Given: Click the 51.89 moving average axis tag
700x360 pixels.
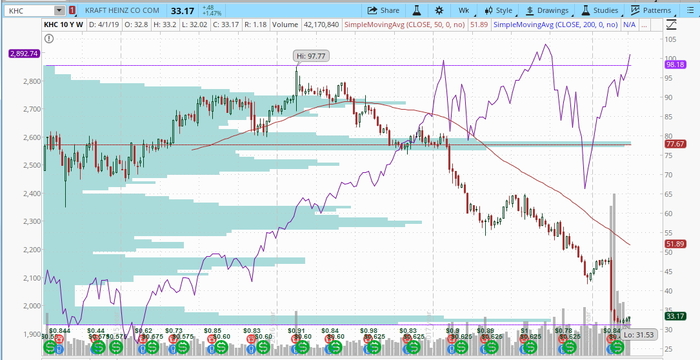Looking at the screenshot, I should 675,244.
